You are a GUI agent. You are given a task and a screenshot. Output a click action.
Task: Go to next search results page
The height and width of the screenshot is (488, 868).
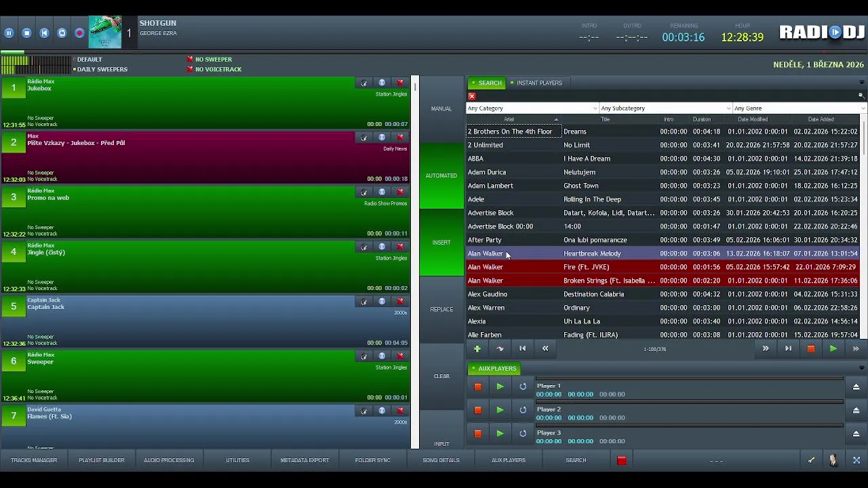pos(766,349)
